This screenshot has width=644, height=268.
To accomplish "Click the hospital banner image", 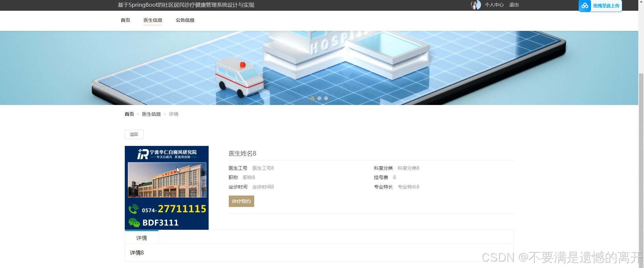I will [x=319, y=68].
